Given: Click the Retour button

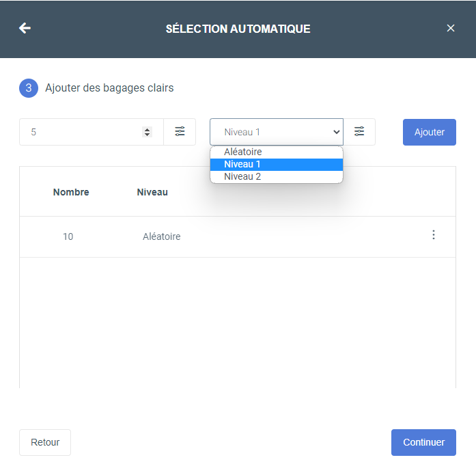Looking at the screenshot, I should coord(45,442).
